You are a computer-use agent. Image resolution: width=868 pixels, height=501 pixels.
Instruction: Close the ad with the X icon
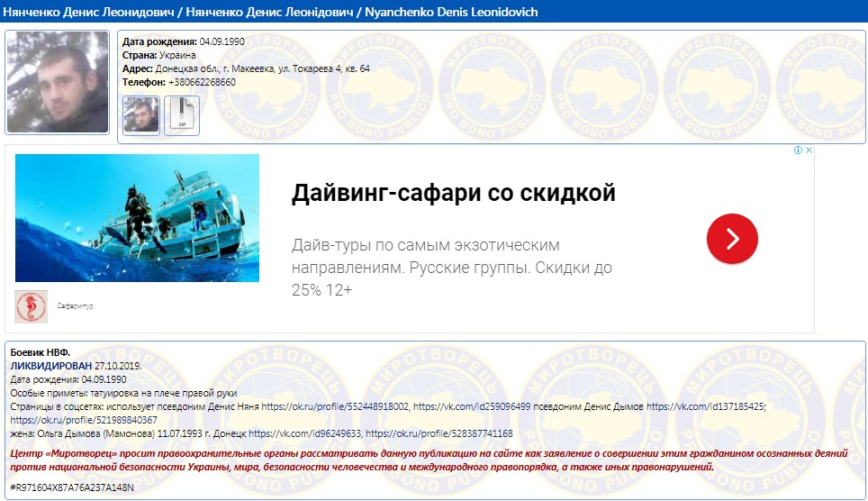tap(809, 150)
